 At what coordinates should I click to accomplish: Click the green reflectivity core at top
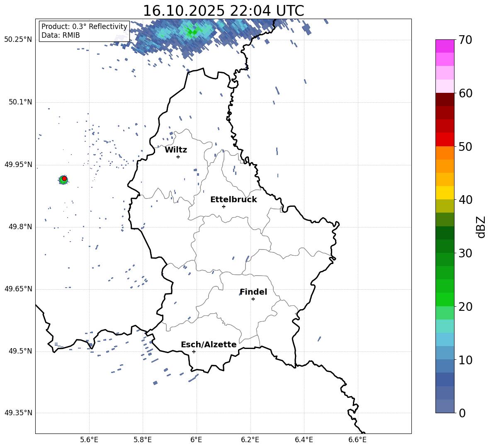click(192, 31)
